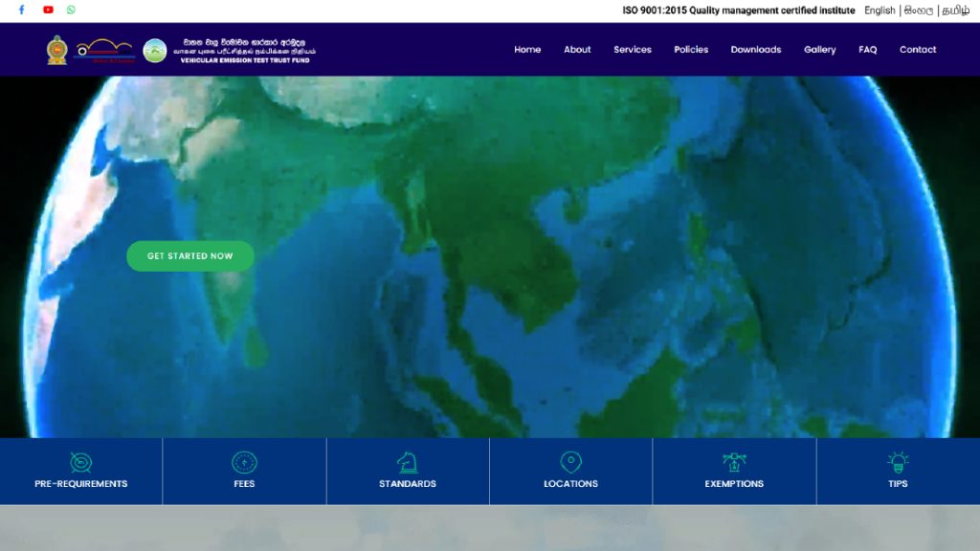The image size is (980, 551).
Task: Open the Services menu item
Action: pyautogui.click(x=633, y=50)
